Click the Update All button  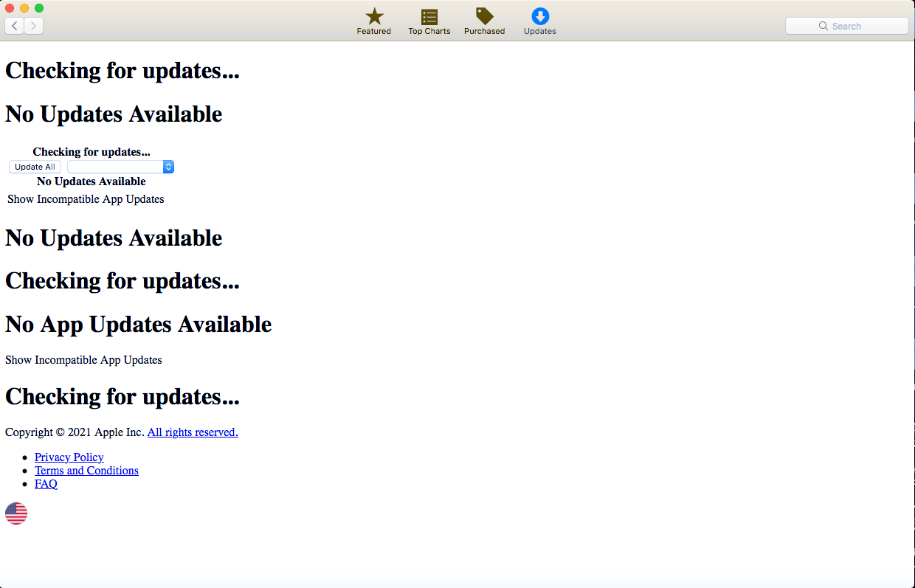[x=35, y=167]
